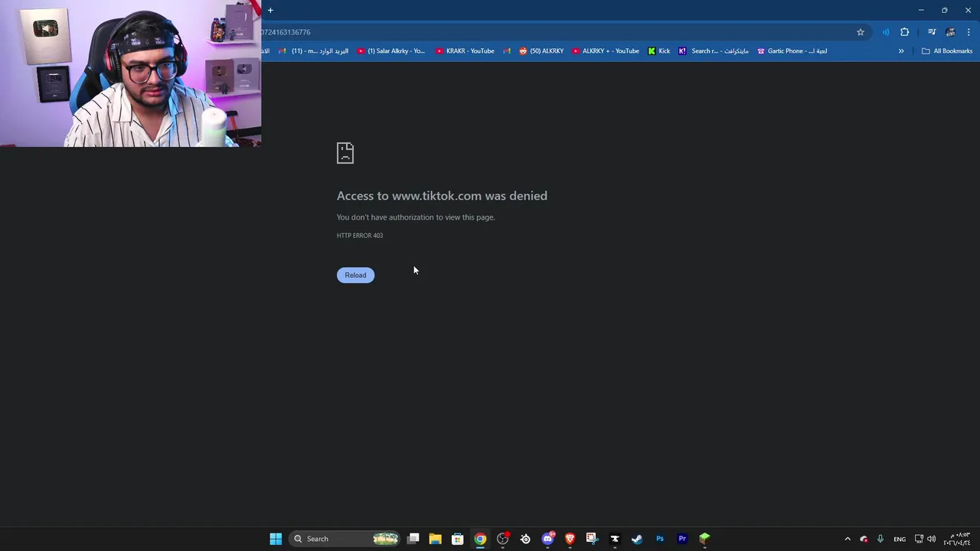Open the Windows Start menu
The image size is (980, 551).
[x=276, y=539]
